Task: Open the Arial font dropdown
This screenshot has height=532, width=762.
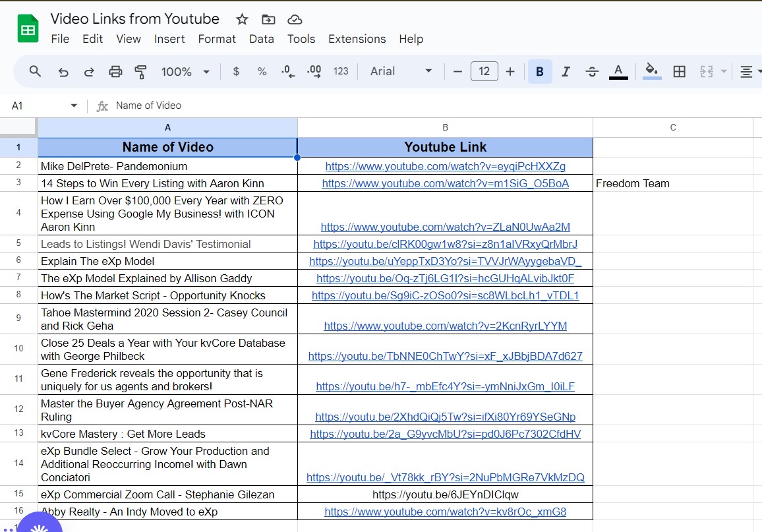Action: tap(401, 71)
